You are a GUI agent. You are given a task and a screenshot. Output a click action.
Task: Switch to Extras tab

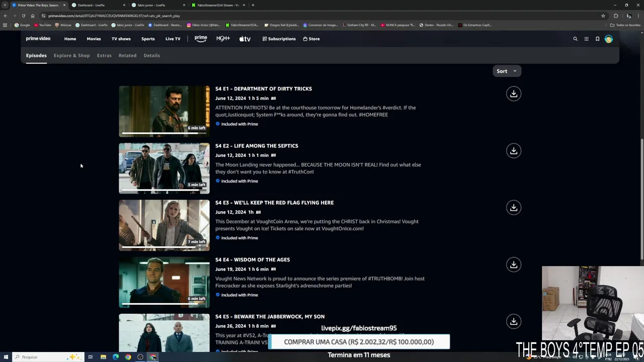[x=104, y=55]
